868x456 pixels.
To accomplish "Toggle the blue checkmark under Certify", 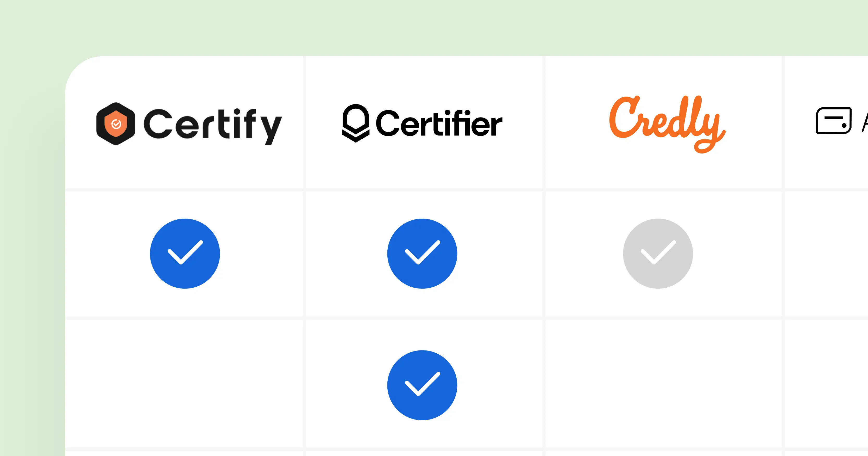I will point(185,254).
